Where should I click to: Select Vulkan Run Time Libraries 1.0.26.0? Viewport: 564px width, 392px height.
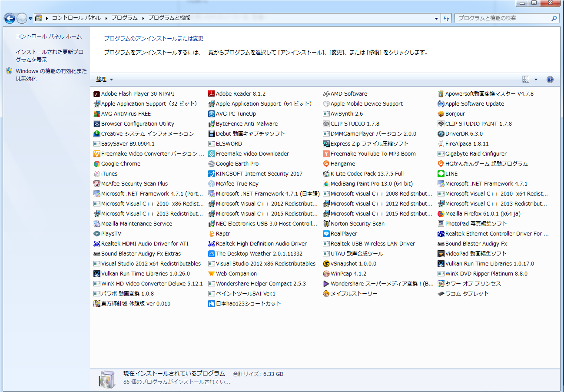[x=142, y=274]
